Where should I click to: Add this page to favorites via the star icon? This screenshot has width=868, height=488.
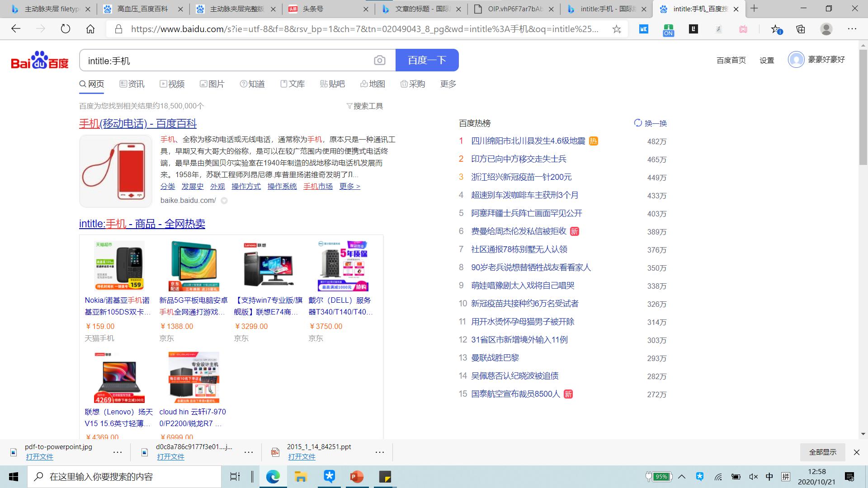[616, 29]
